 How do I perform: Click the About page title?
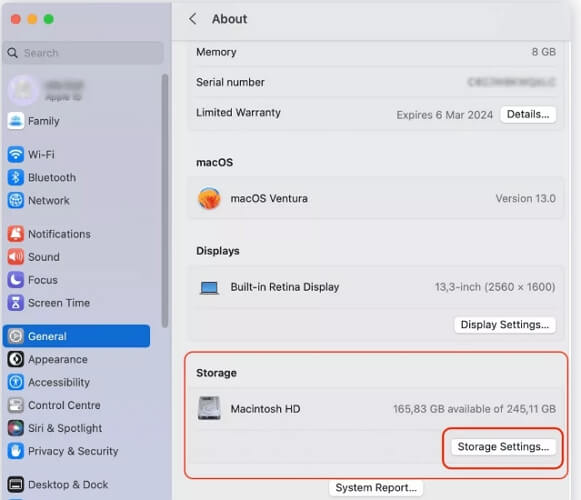tap(229, 19)
